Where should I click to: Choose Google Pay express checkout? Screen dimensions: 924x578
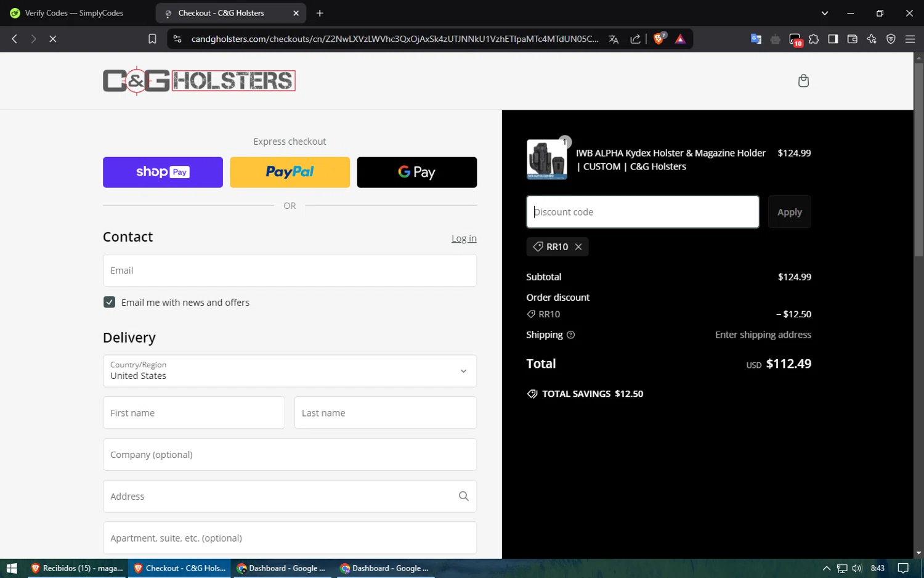coord(417,172)
